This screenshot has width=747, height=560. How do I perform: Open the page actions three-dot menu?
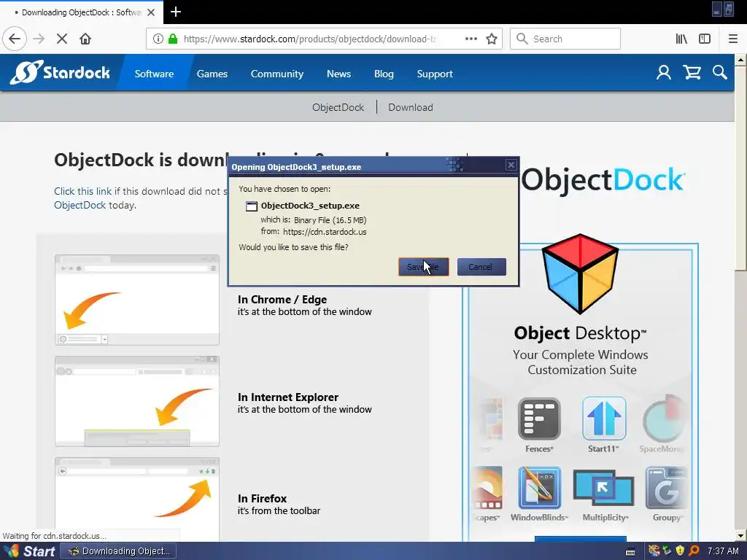point(471,39)
